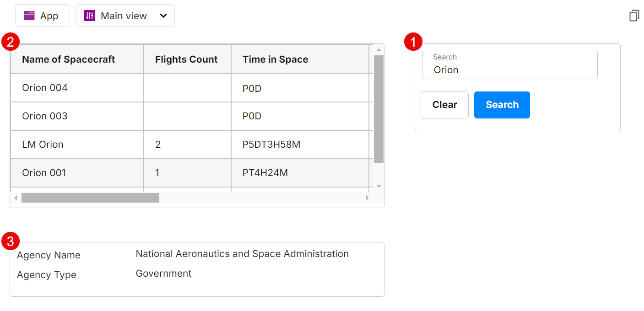Select the Orion 003 row
The height and width of the screenshot is (311, 644).
pyautogui.click(x=45, y=116)
